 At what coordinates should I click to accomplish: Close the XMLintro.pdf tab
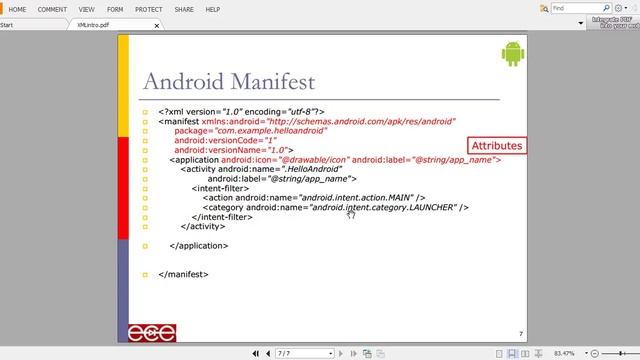pyautogui.click(x=157, y=26)
